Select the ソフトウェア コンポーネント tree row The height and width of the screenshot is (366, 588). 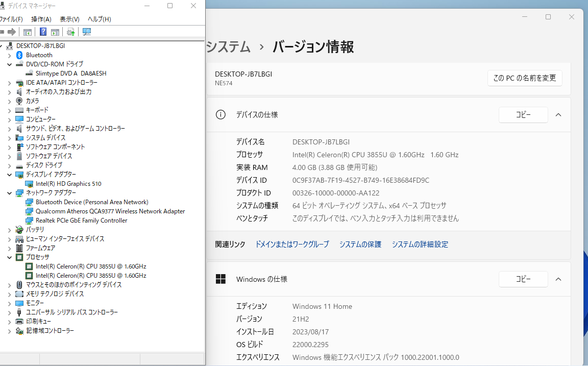(x=55, y=147)
